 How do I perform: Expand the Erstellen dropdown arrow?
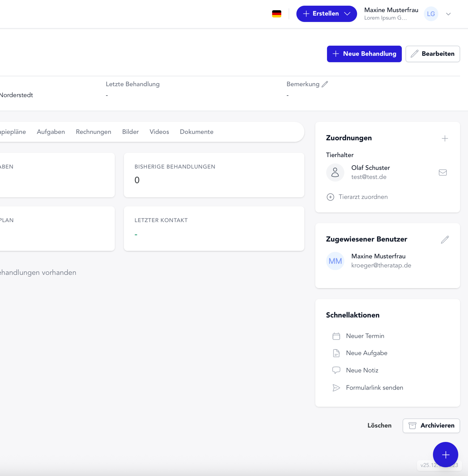[347, 14]
